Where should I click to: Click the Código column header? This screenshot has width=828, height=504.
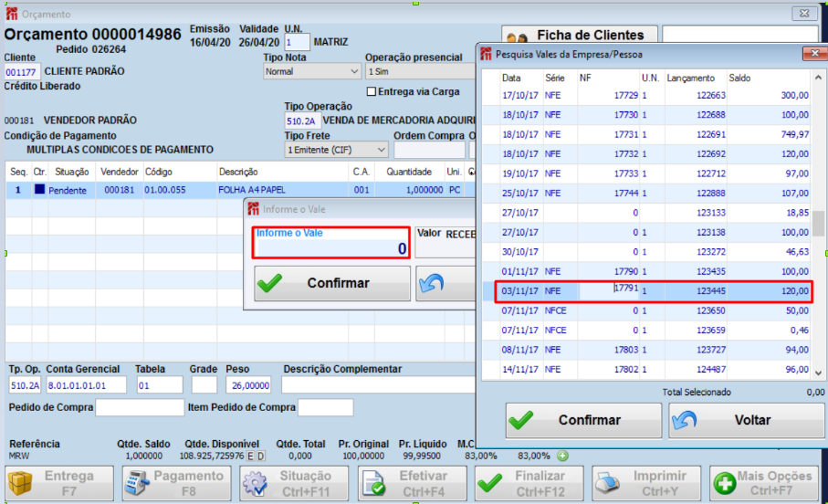point(159,172)
